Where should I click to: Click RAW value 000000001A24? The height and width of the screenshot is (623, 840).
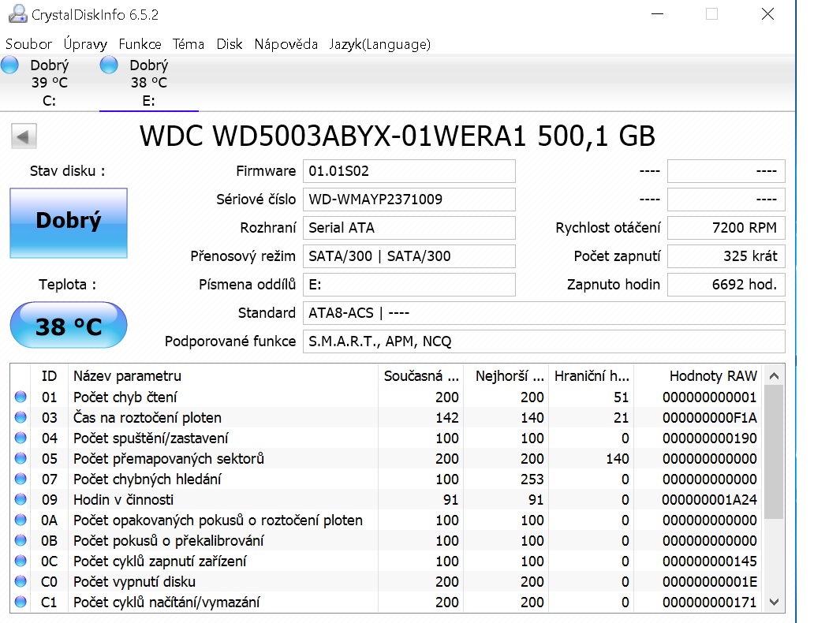pos(709,499)
